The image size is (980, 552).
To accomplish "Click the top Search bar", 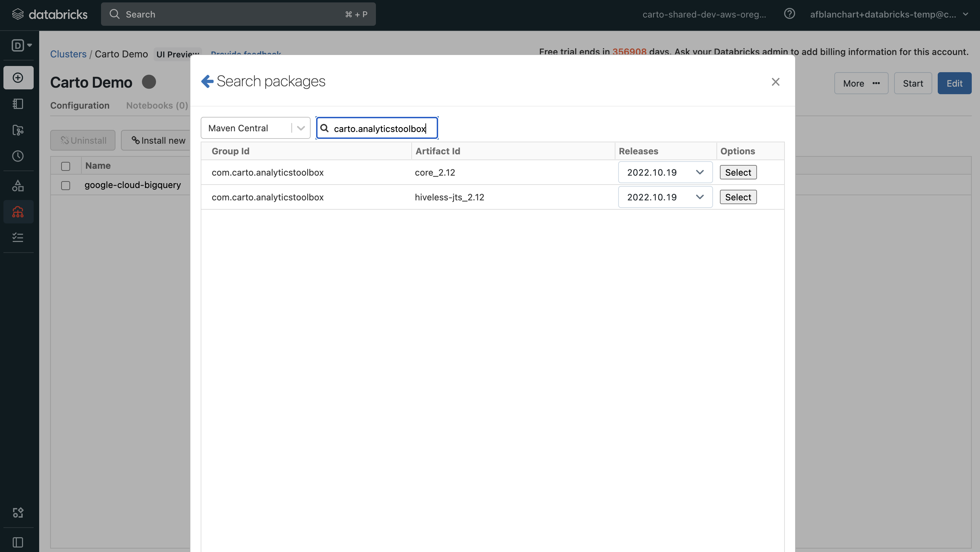I will [x=238, y=14].
